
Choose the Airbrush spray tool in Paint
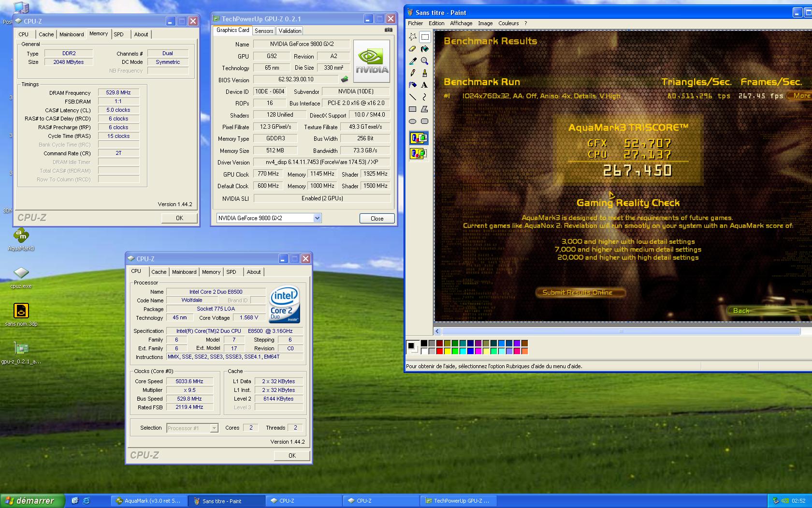[413, 85]
